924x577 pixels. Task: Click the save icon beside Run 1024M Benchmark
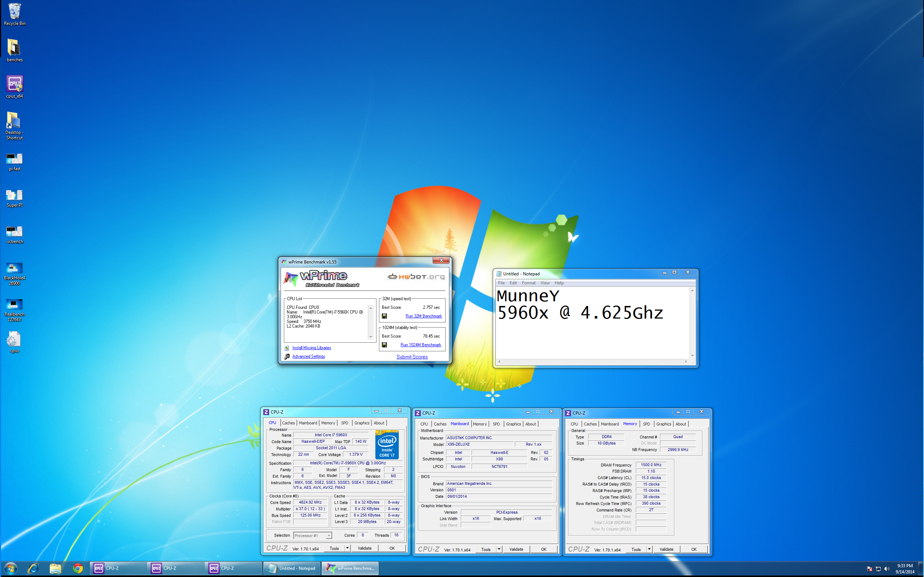coord(384,345)
